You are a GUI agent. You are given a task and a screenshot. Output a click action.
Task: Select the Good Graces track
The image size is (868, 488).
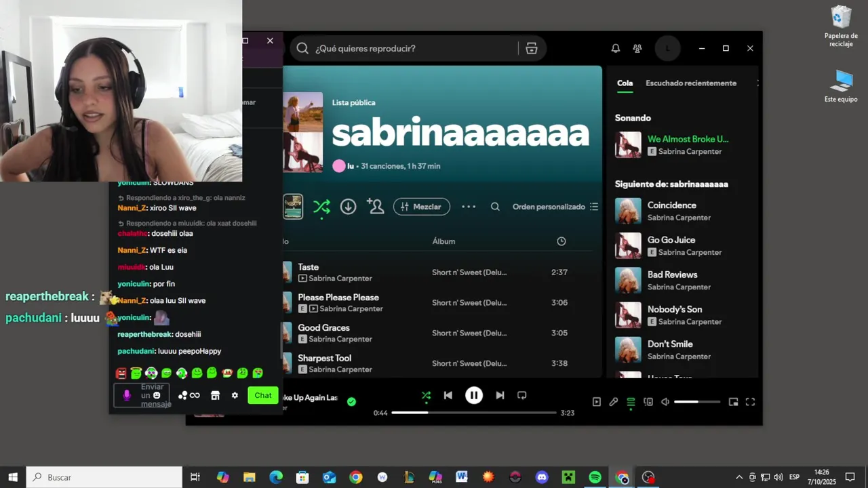tap(439, 333)
